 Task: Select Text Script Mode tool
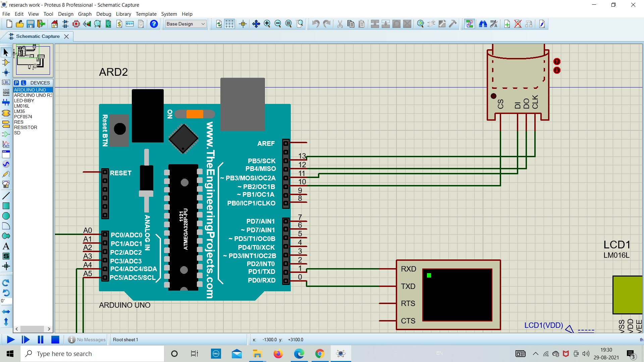pyautogui.click(x=6, y=93)
